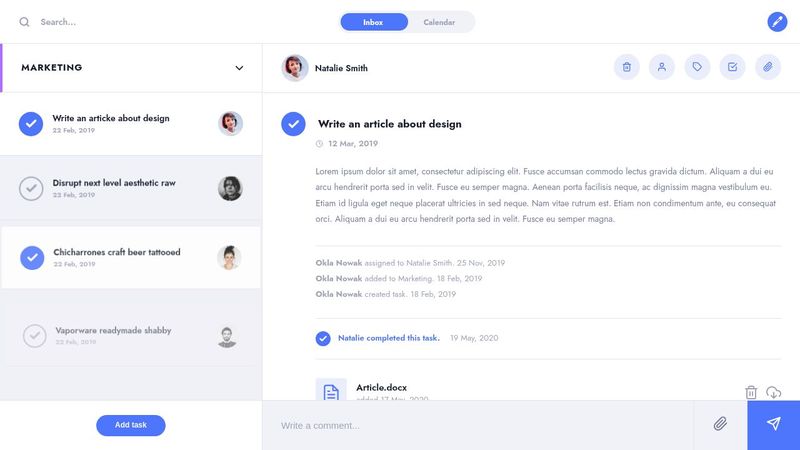Click the header checkbox task icon
This screenshot has width=800, height=450.
(x=732, y=67)
